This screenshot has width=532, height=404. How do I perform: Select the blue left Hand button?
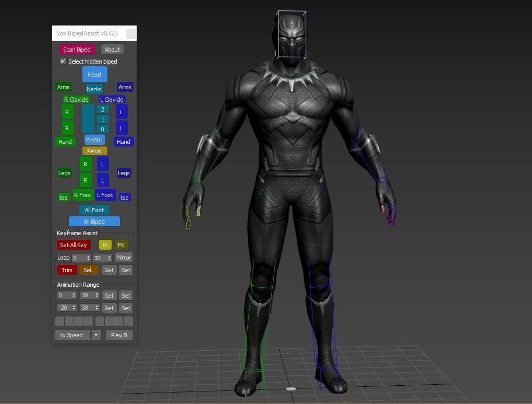pos(124,142)
